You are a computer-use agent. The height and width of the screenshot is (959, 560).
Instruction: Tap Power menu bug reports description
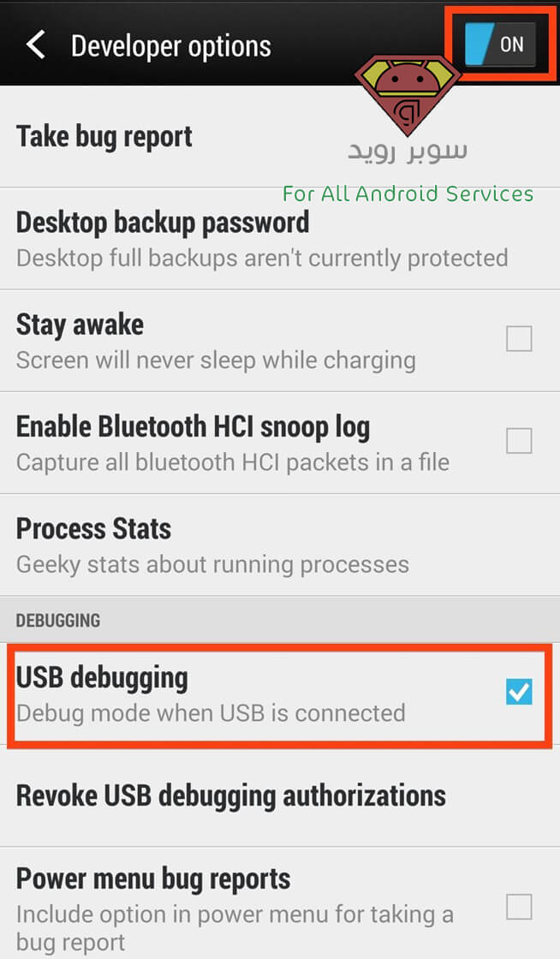[x=235, y=928]
